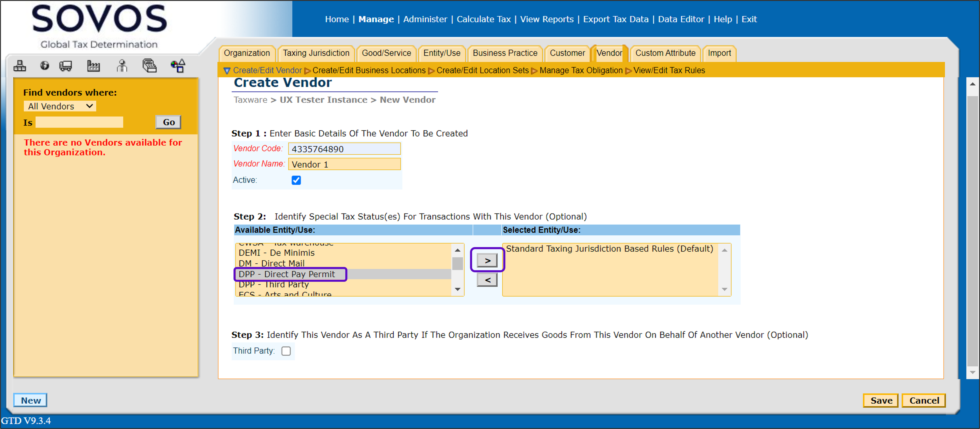Expand the Create/Edit Vendor submenu triangle

click(227, 71)
